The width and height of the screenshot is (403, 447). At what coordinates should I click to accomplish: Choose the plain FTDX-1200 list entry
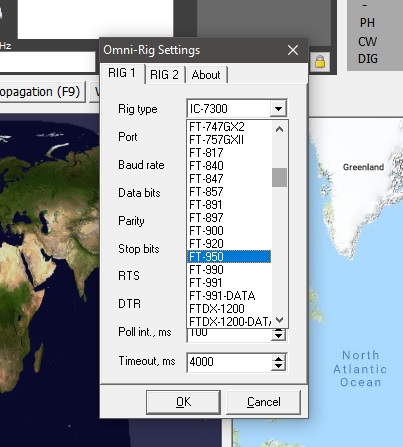[229, 309]
